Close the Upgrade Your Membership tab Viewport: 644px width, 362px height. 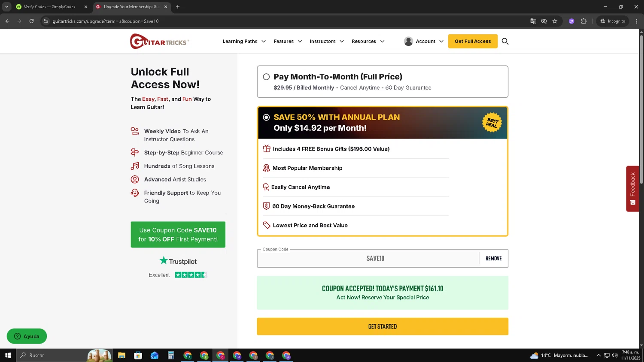click(166, 7)
